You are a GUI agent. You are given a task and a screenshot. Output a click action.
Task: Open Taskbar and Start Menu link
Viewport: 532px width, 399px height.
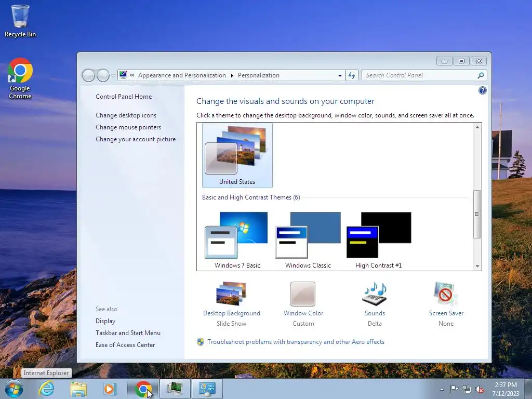click(128, 333)
